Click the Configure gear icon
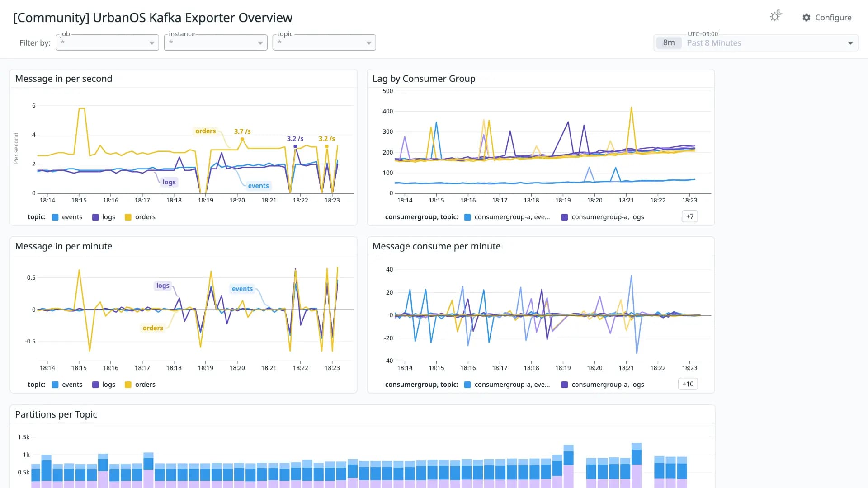Screen dimensions: 868x488 807,18
